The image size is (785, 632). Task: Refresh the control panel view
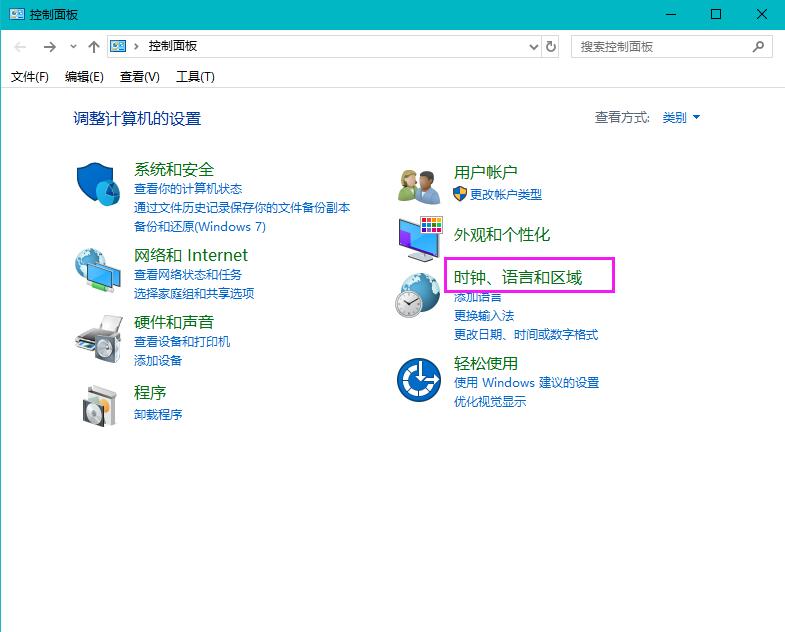coord(551,47)
